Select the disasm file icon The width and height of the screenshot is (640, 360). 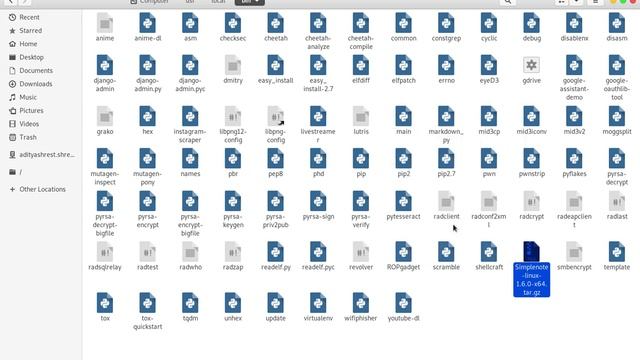click(x=617, y=23)
